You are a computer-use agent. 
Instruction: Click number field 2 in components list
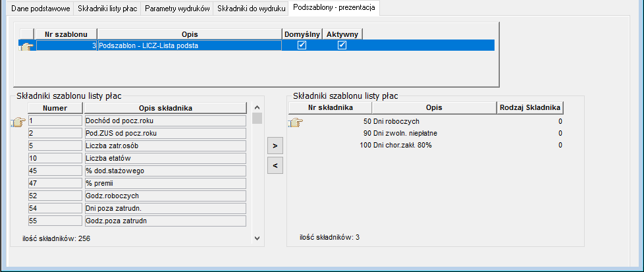point(55,134)
